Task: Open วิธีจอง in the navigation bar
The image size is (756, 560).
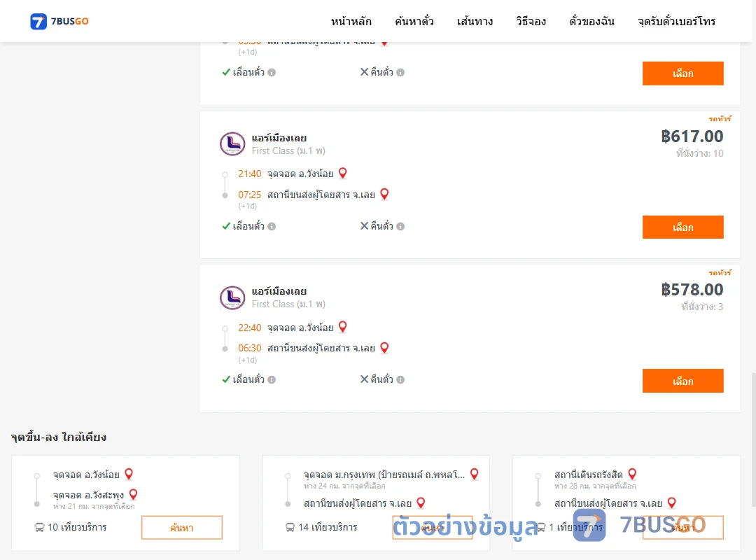Action: click(531, 21)
